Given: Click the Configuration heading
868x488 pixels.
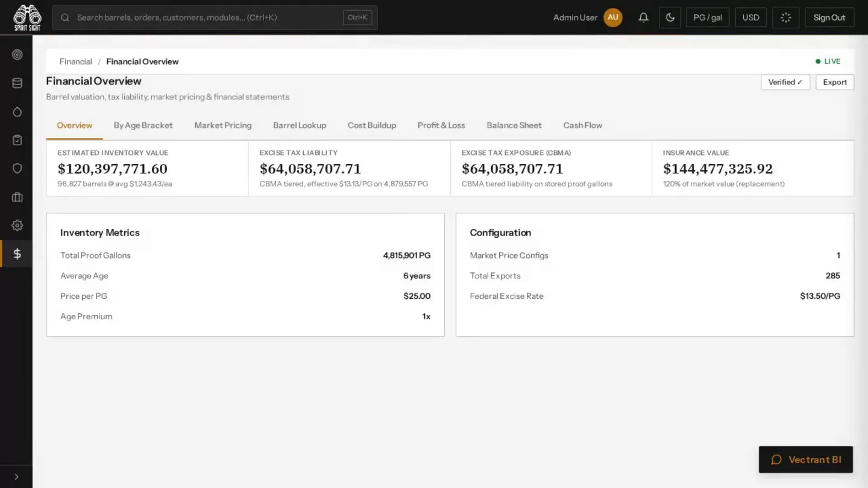Looking at the screenshot, I should pyautogui.click(x=500, y=233).
